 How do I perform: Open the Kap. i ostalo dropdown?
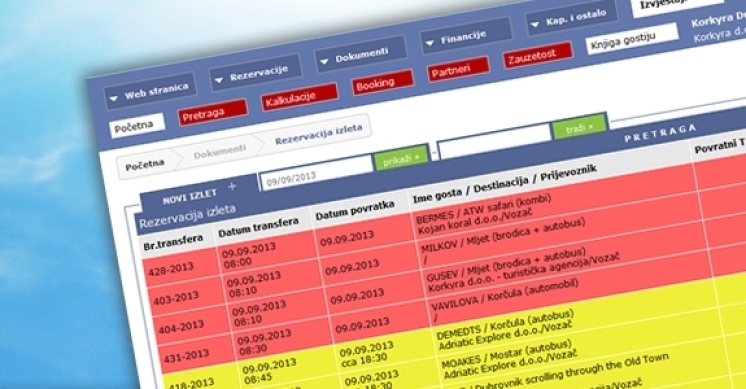point(571,18)
